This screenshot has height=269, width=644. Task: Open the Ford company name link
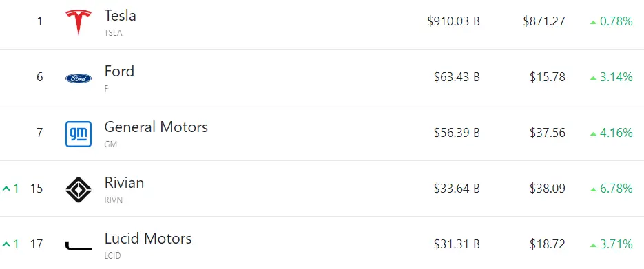point(119,72)
